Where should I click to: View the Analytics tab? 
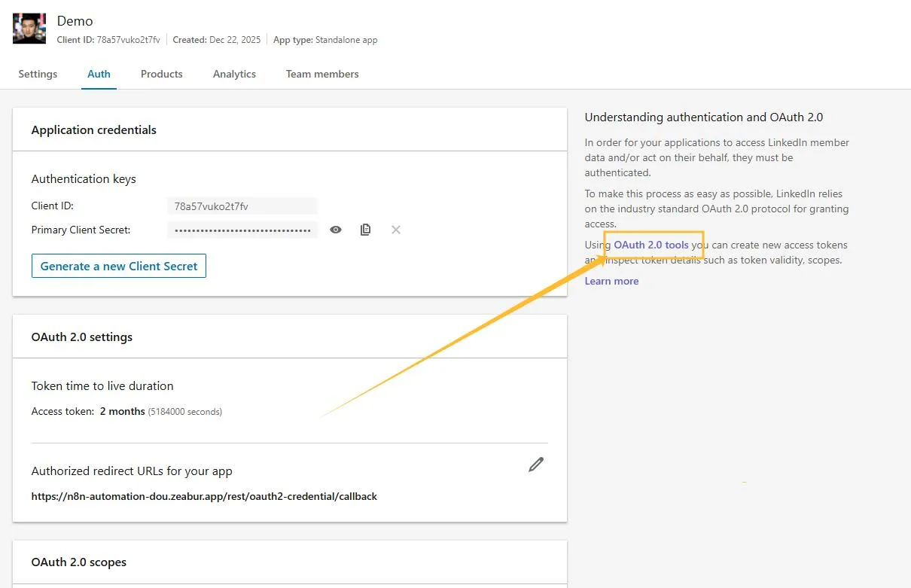point(234,74)
